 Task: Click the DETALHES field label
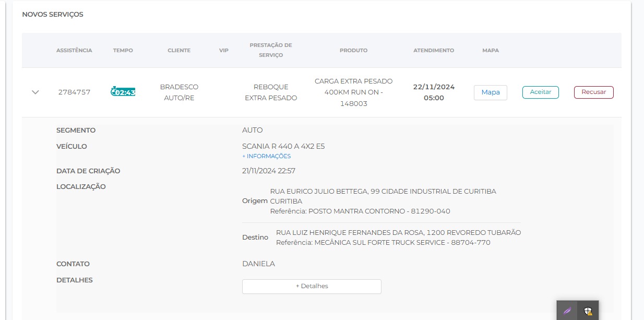(75, 280)
